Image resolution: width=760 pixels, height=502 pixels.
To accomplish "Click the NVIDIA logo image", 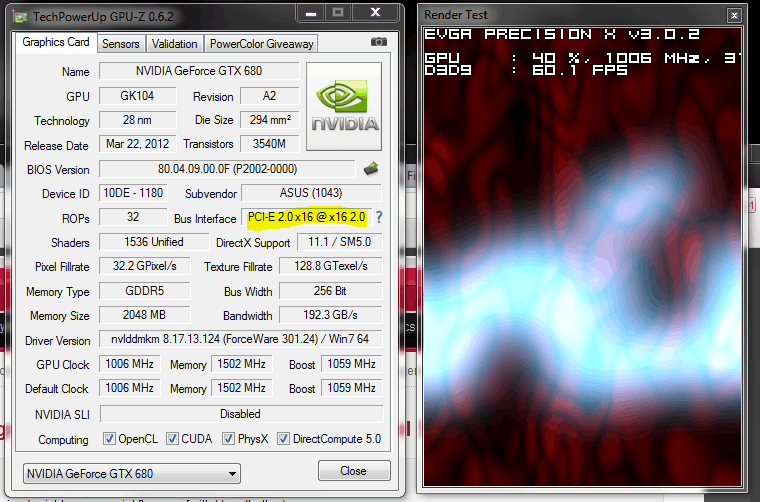I will click(344, 106).
